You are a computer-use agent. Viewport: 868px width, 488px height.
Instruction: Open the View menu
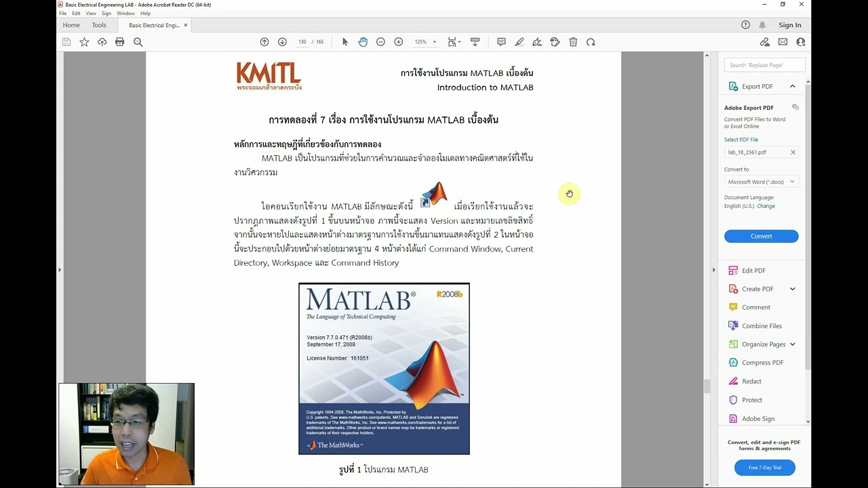(x=91, y=14)
